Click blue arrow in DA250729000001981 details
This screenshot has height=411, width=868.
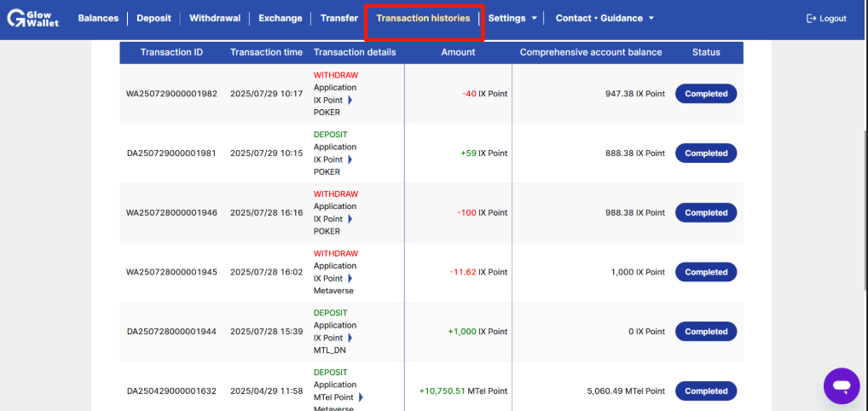coord(350,159)
